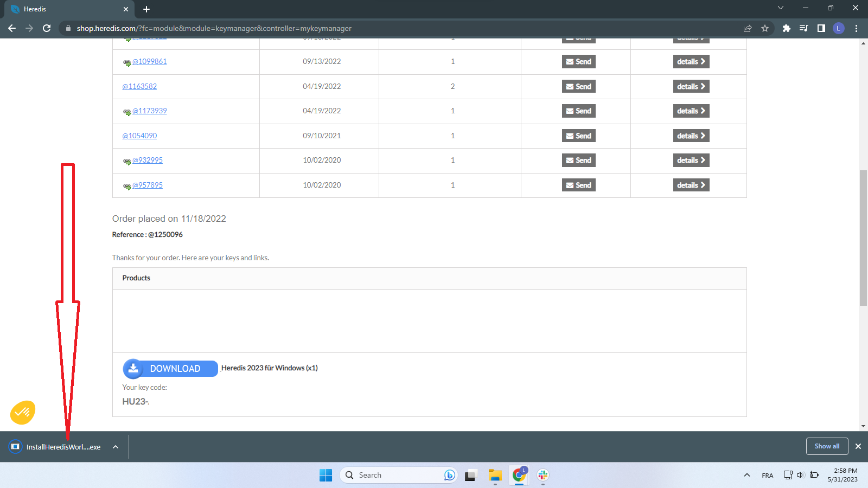Toggle the Chrome side panel icon

821,28
